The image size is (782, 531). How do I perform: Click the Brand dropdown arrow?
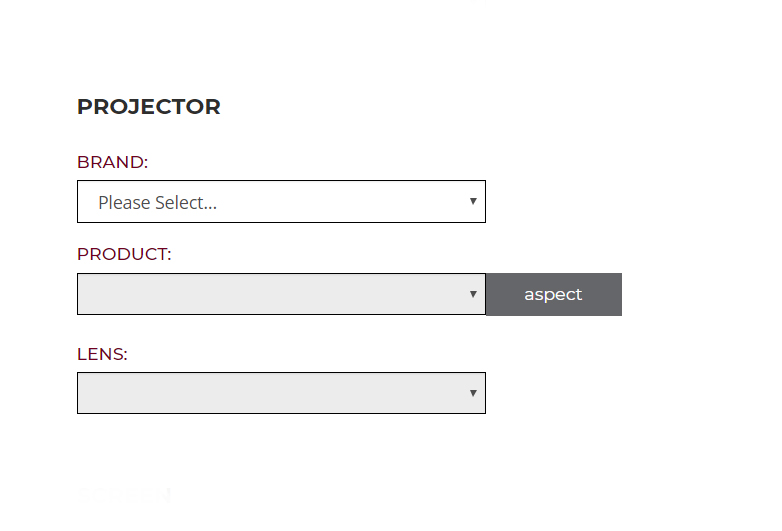pos(473,201)
